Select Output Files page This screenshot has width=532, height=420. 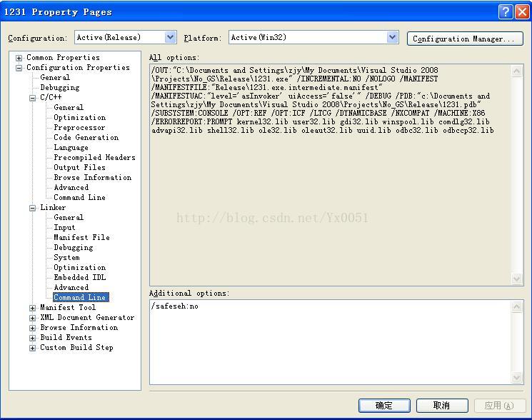(79, 167)
